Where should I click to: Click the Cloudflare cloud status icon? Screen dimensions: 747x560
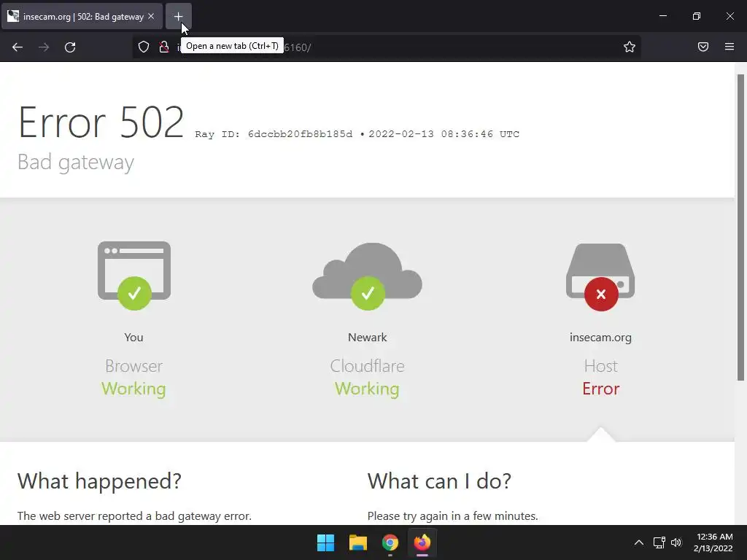pos(368,276)
